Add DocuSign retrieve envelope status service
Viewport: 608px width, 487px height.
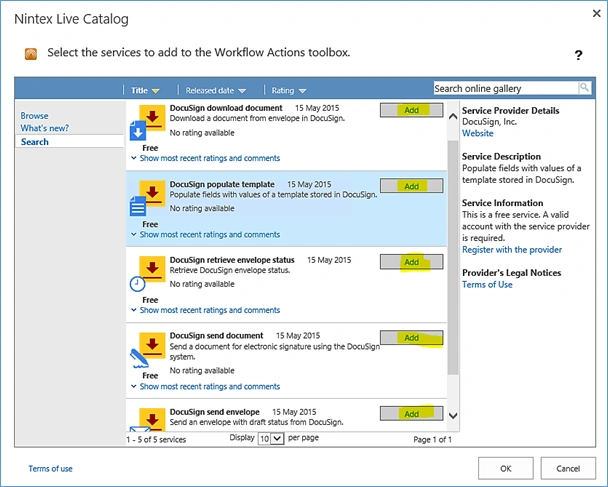tap(411, 262)
